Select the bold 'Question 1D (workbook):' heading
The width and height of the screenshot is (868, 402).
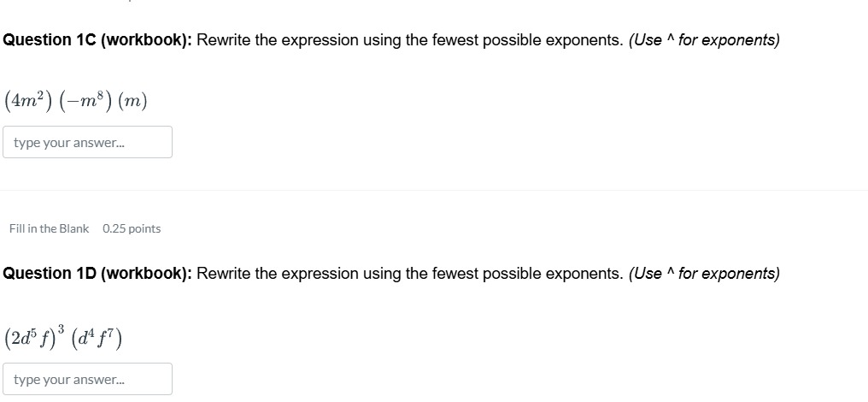click(97, 274)
